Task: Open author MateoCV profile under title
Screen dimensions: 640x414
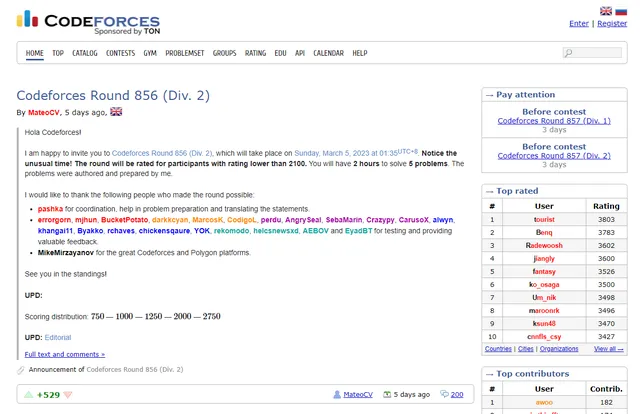Action: (x=44, y=113)
